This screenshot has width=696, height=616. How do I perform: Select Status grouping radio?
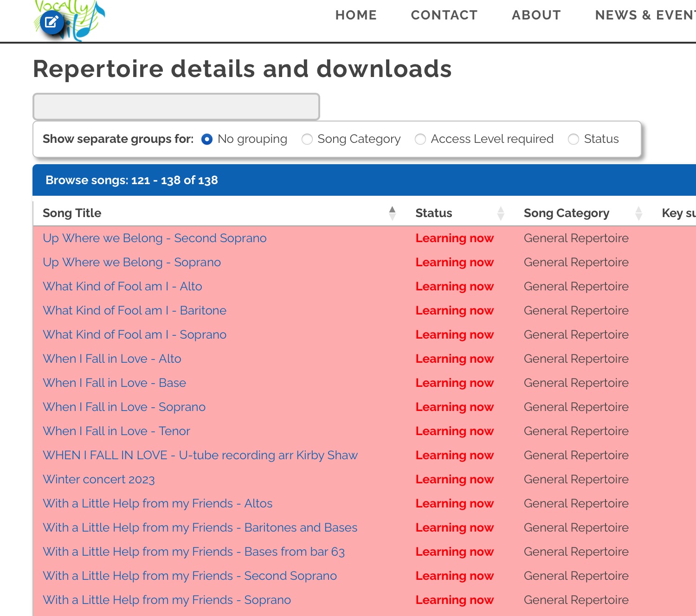click(574, 139)
